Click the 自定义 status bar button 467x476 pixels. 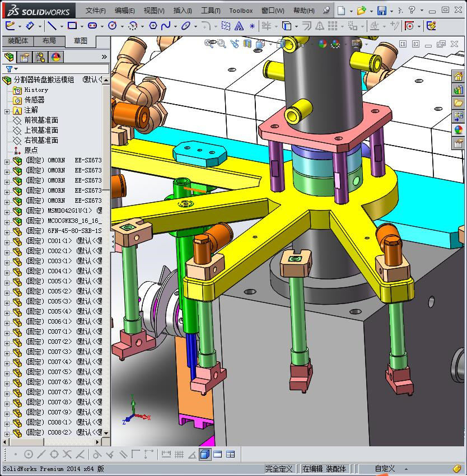pyautogui.click(x=385, y=469)
